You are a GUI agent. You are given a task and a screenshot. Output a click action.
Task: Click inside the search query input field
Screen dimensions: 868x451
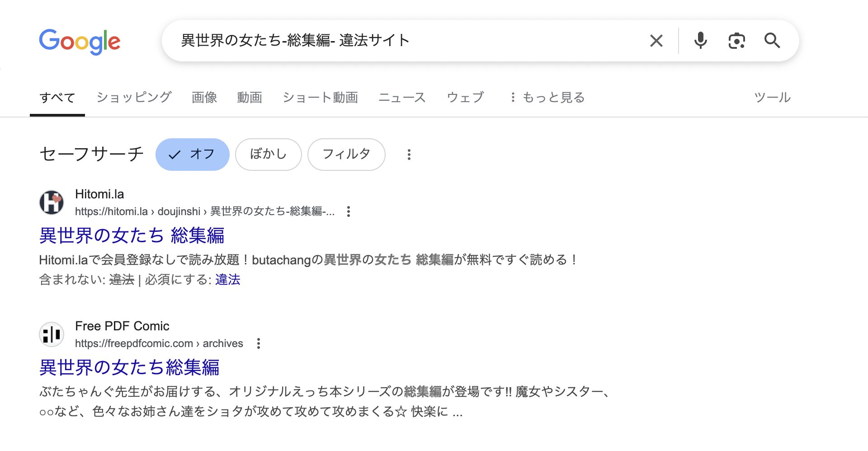407,40
